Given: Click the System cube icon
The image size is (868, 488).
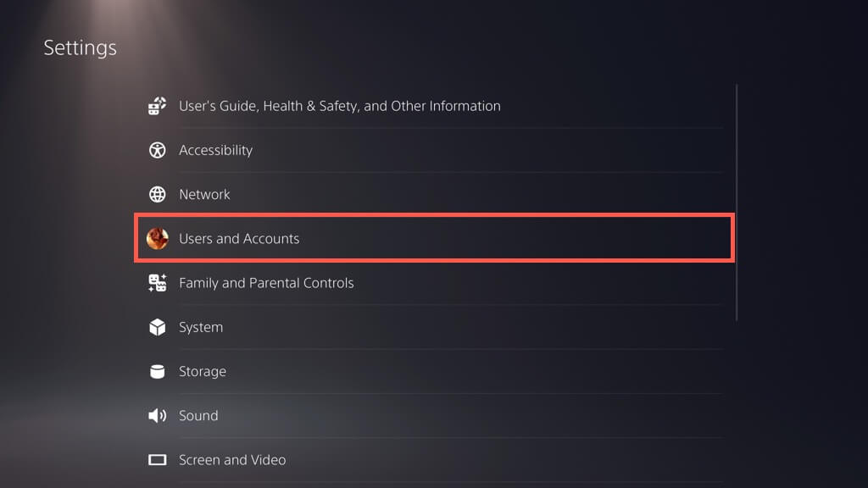Looking at the screenshot, I should (x=158, y=327).
